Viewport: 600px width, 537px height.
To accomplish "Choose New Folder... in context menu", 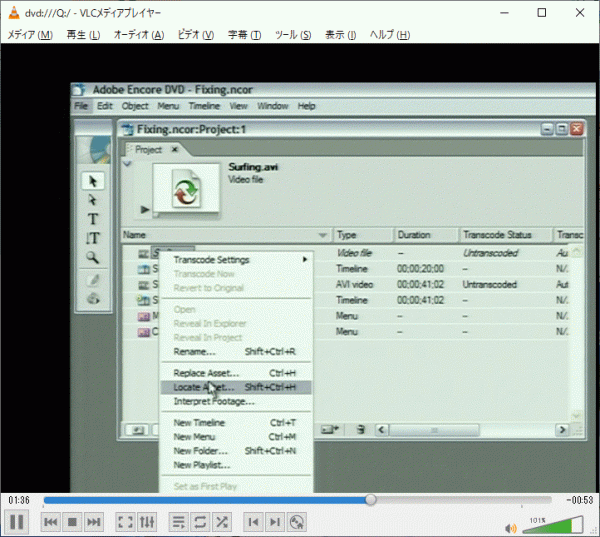I will (236, 451).
